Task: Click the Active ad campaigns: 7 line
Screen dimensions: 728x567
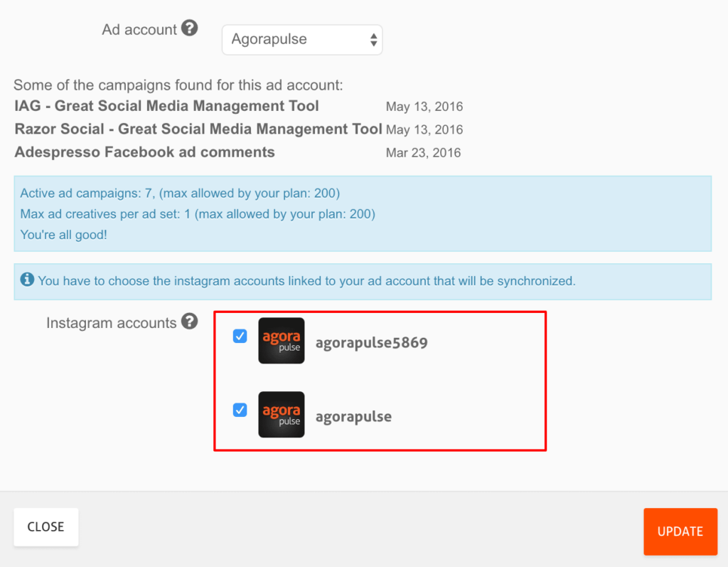Action: (x=180, y=194)
